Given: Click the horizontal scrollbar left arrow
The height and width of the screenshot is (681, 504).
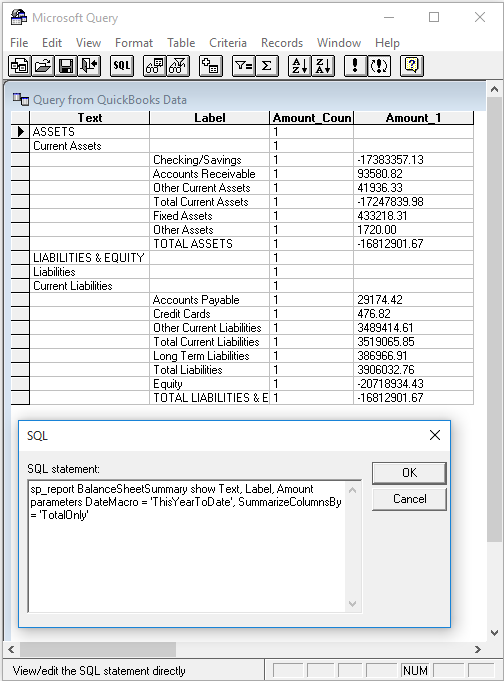Looking at the screenshot, I should click(11, 649).
